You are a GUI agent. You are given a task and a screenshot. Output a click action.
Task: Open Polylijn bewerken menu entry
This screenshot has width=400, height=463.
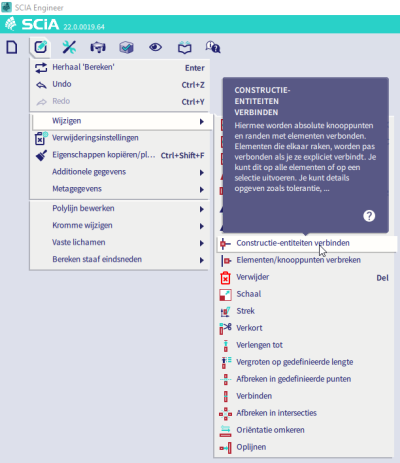pyautogui.click(x=120, y=209)
